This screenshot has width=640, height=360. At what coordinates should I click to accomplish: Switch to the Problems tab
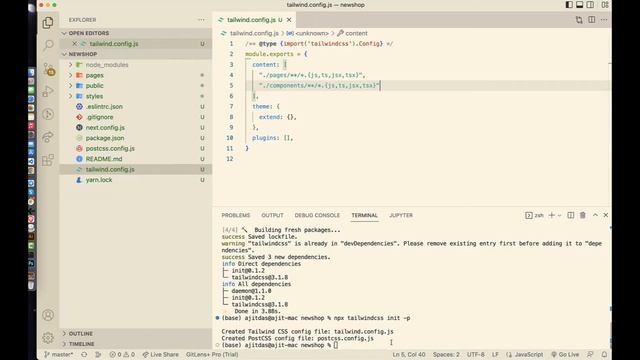tap(236, 215)
